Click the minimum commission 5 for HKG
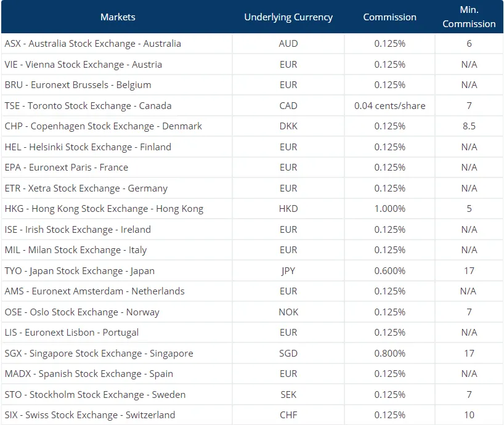 469,209
